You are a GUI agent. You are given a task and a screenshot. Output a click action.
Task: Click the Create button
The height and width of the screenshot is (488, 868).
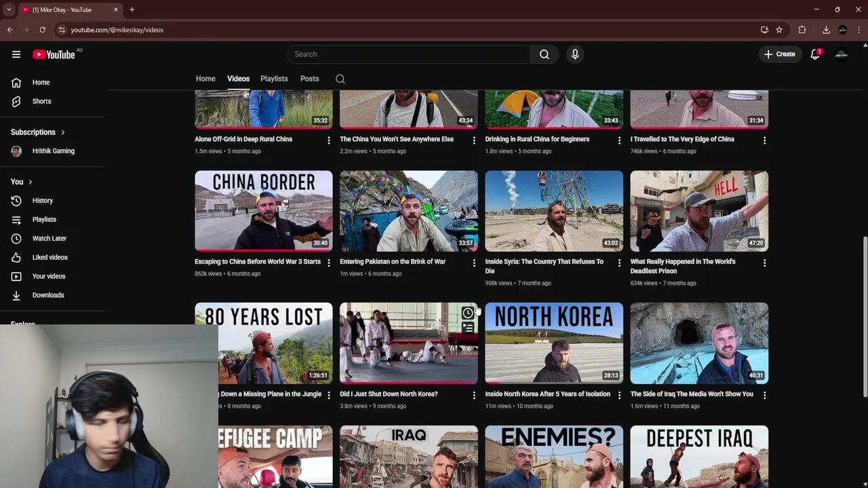point(780,54)
